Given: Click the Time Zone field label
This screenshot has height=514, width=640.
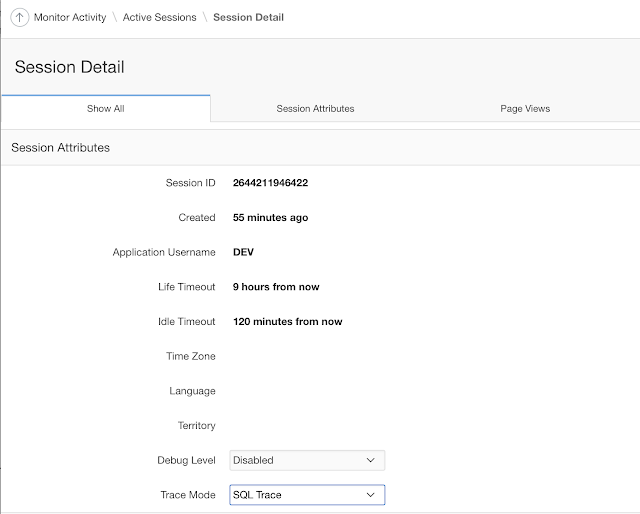Looking at the screenshot, I should 190,356.
